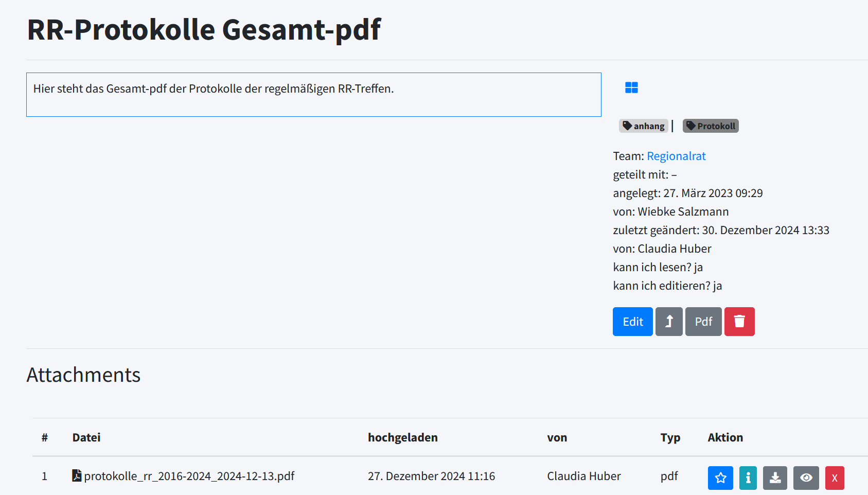Mark the attachment with the star icon
Screen dimensions: 868x495
coord(720,478)
